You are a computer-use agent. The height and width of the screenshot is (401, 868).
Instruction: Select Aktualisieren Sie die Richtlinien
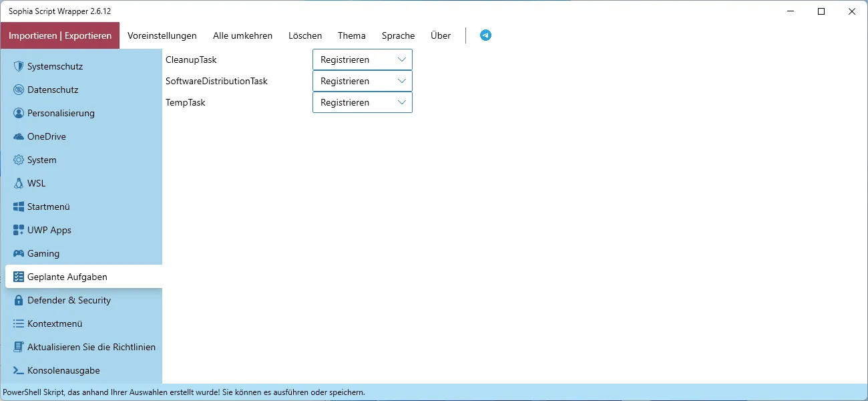[83, 347]
